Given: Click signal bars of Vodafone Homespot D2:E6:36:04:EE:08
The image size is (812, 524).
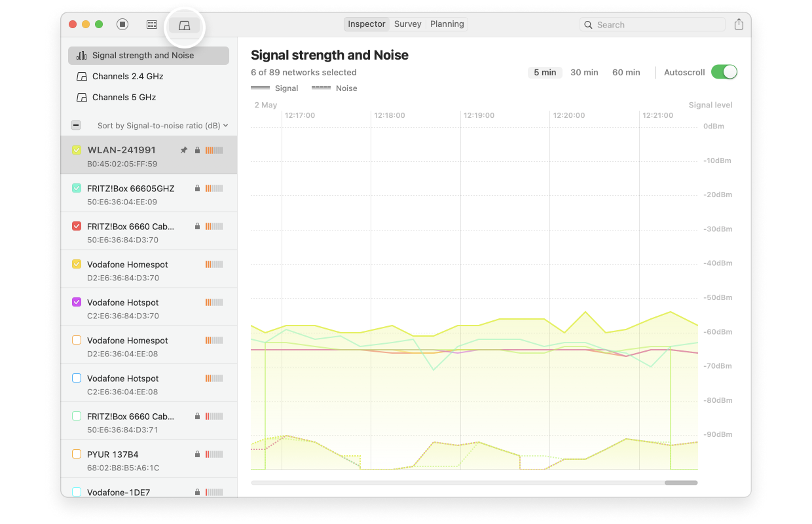Looking at the screenshot, I should (x=214, y=340).
